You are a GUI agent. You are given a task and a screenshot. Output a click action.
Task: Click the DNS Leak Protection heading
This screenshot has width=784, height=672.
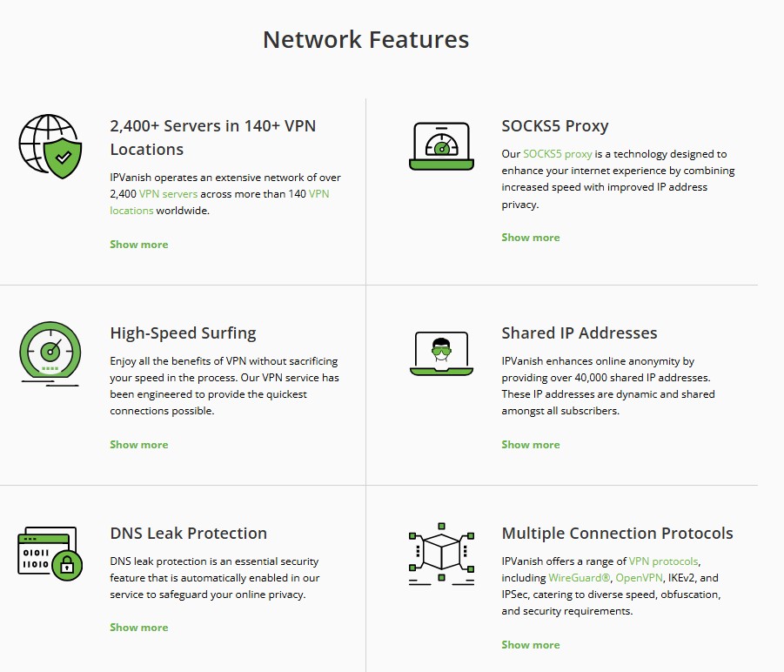188,533
